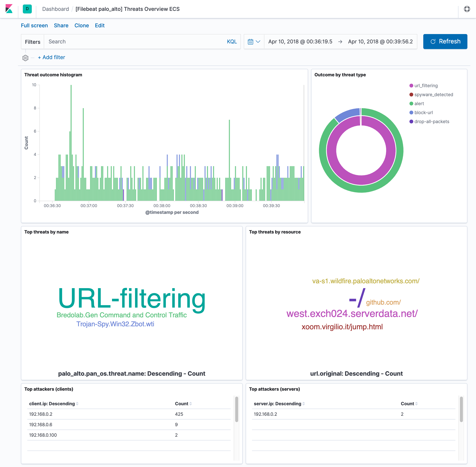Image resolution: width=476 pixels, height=467 pixels.
Task: Click the Refresh button
Action: point(445,42)
